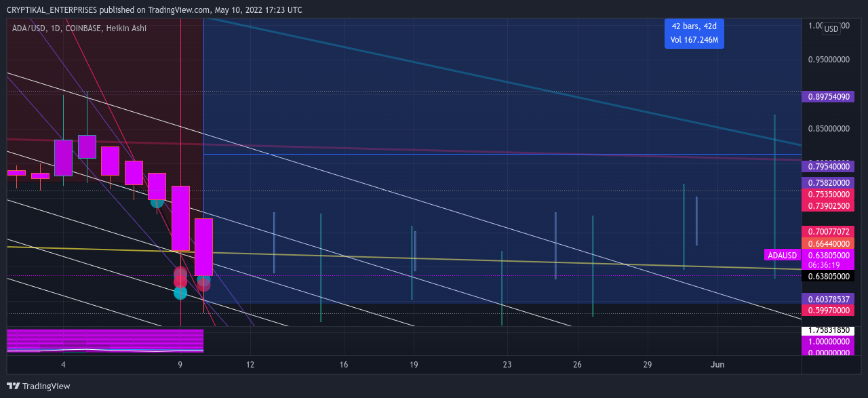
Task: Click date label 9 on time axis
Action: point(180,365)
